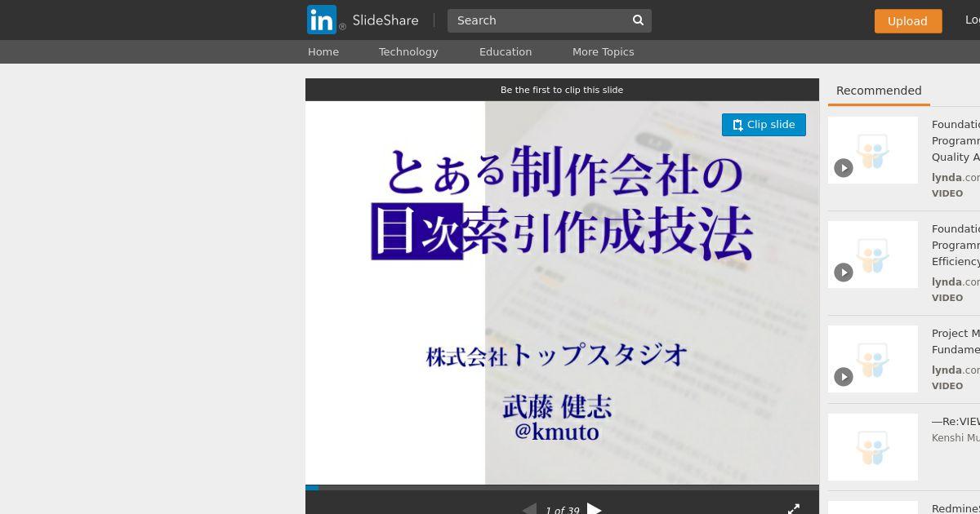
Task: Click the LinkedIn logo icon
Action: click(322, 20)
